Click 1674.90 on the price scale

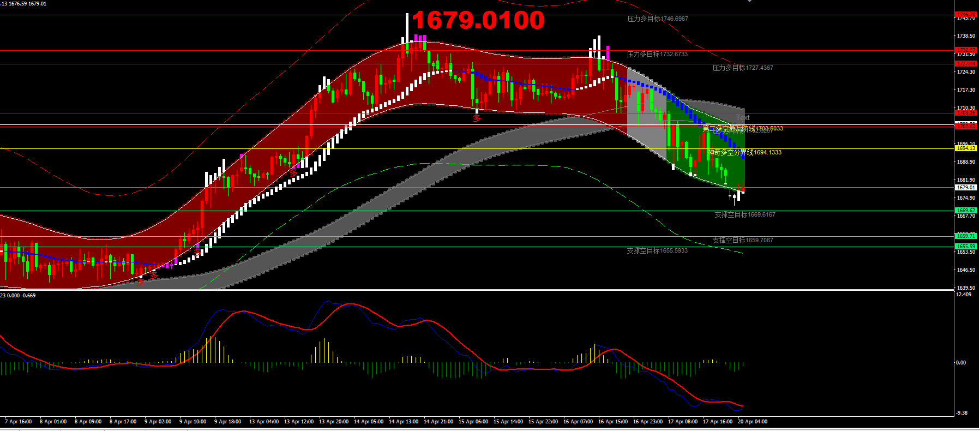[x=966, y=198]
